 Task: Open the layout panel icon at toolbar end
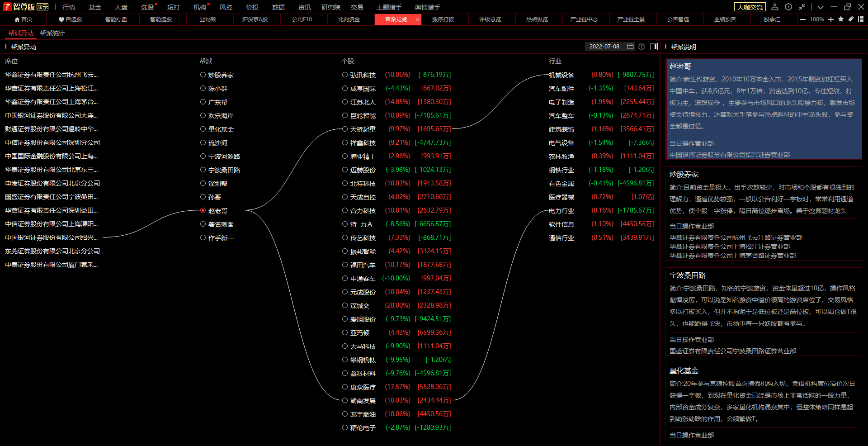[x=861, y=19]
